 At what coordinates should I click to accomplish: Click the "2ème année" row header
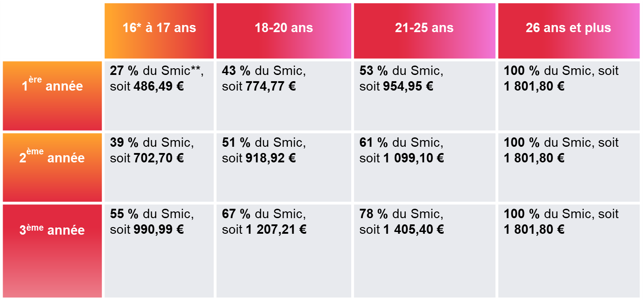52,157
